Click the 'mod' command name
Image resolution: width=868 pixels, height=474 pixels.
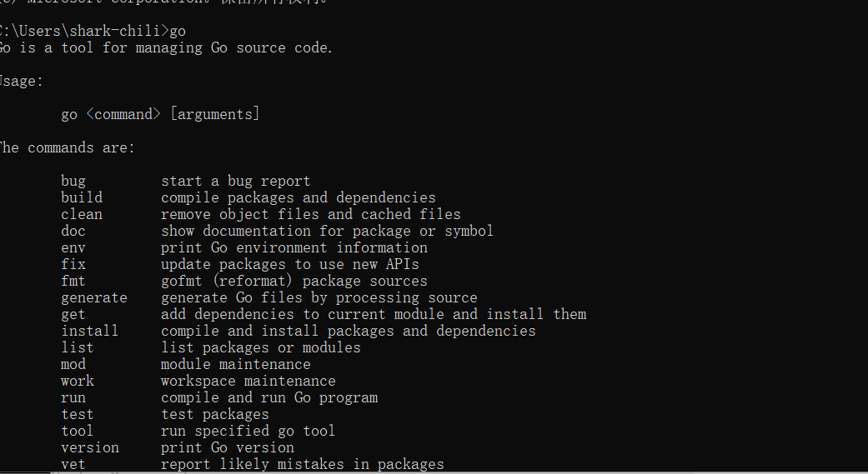(73, 364)
